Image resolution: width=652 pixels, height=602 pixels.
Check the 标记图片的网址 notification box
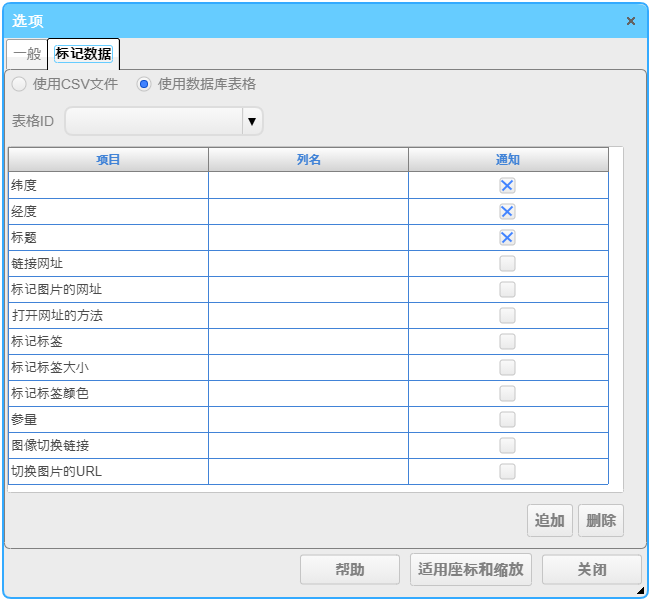pyautogui.click(x=507, y=289)
